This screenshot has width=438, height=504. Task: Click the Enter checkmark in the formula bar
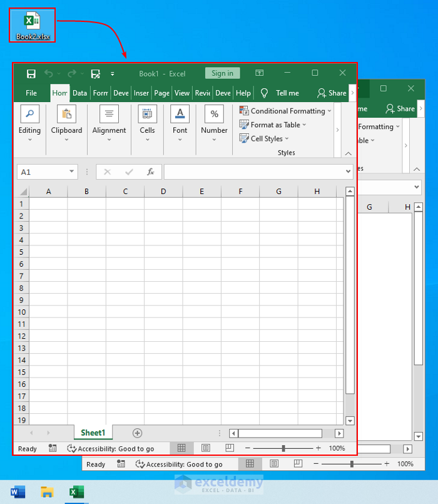pyautogui.click(x=129, y=172)
